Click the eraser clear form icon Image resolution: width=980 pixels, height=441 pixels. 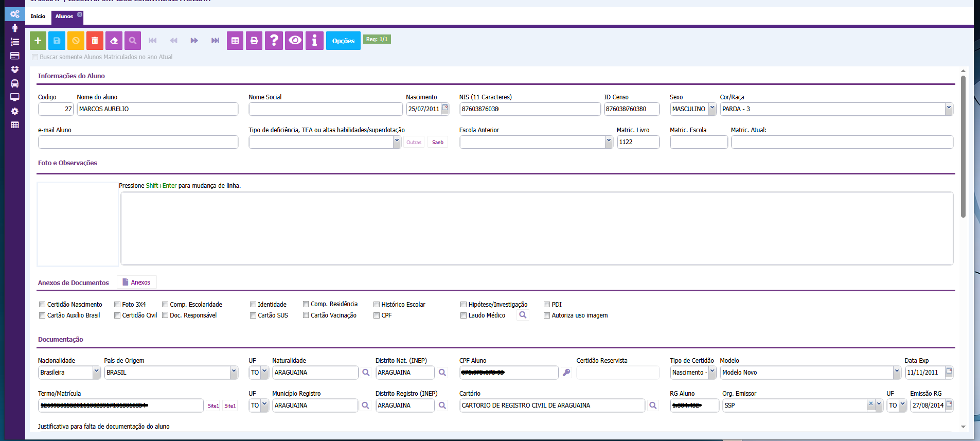114,41
